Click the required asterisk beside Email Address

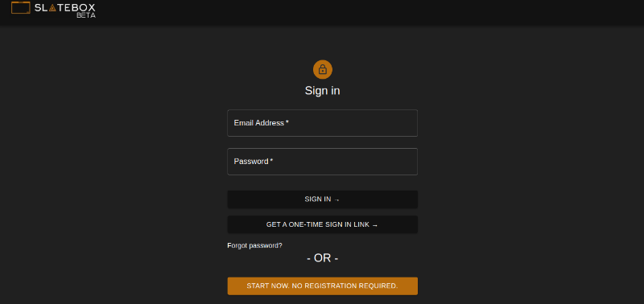(287, 123)
